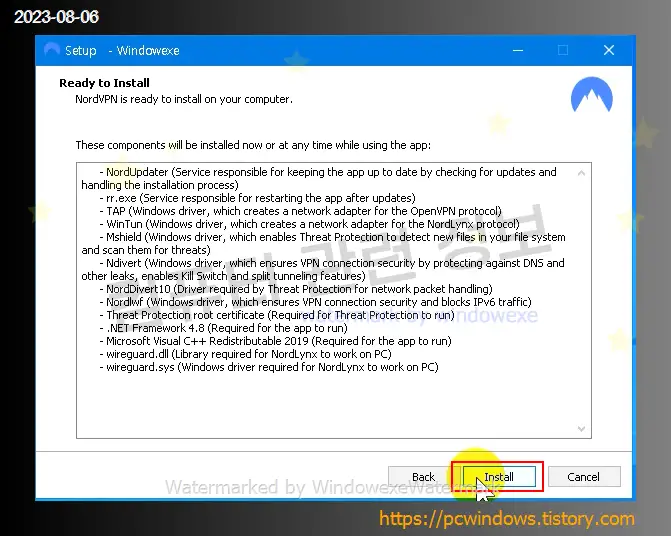This screenshot has width=671, height=536.
Task: Go back with the Back button
Action: 423,477
